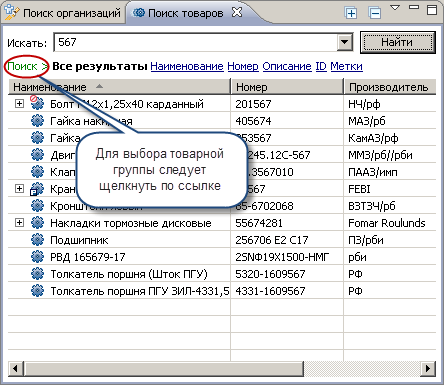Screen dimensions: 444x385
Task: Filter results by Метки link
Action: [x=346, y=66]
